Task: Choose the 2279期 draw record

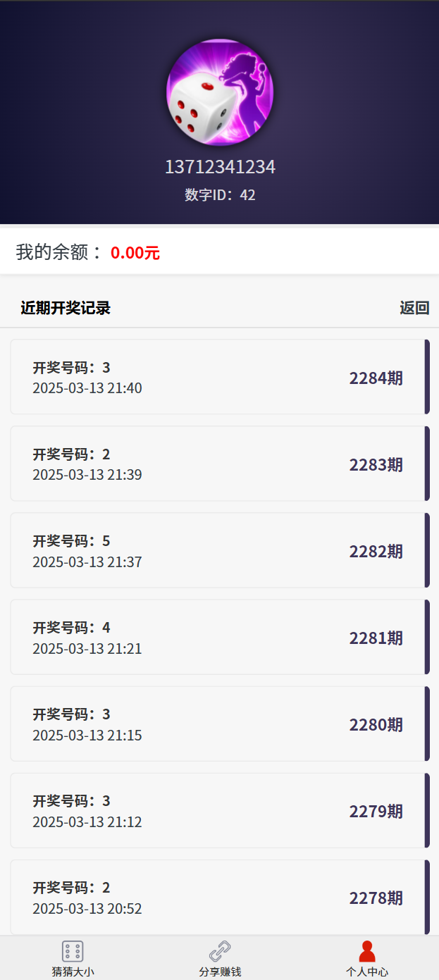Action: click(x=219, y=810)
